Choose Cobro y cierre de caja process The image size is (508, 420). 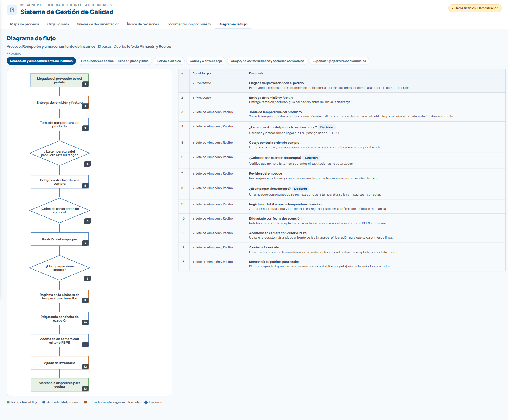tap(206, 61)
